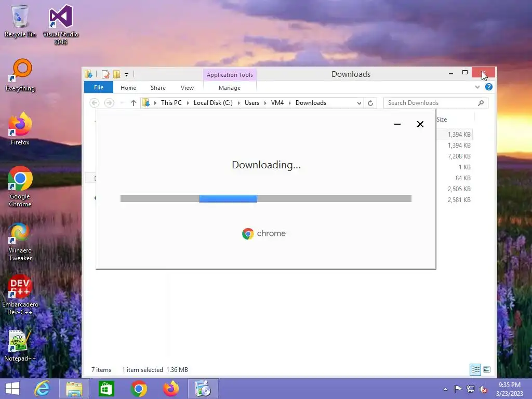Click the Chrome download progress bar
This screenshot has width=532, height=399.
click(x=266, y=198)
